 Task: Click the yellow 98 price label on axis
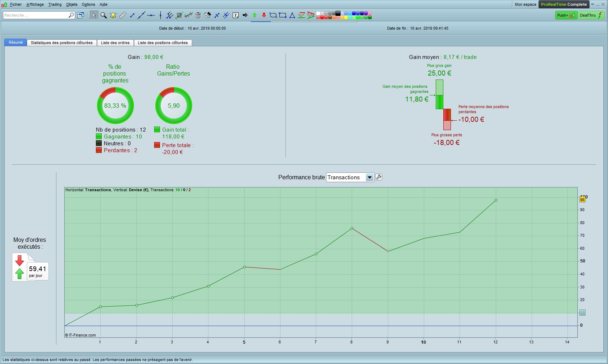tap(582, 200)
